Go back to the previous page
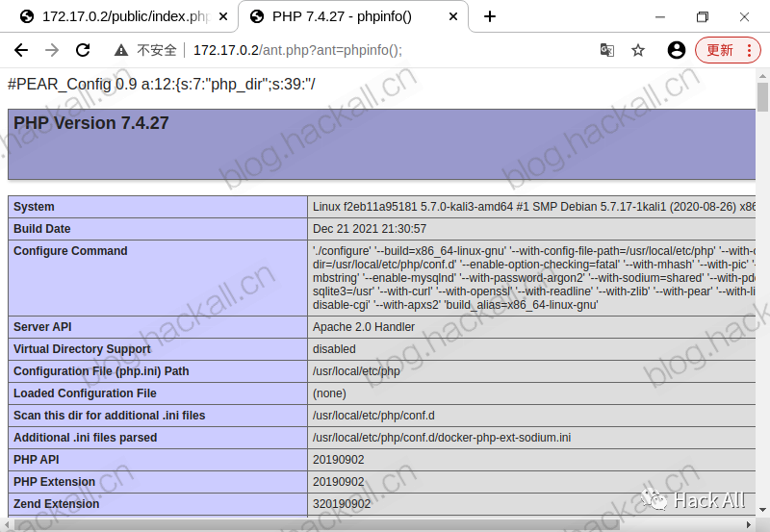The width and height of the screenshot is (770, 532). [x=21, y=50]
